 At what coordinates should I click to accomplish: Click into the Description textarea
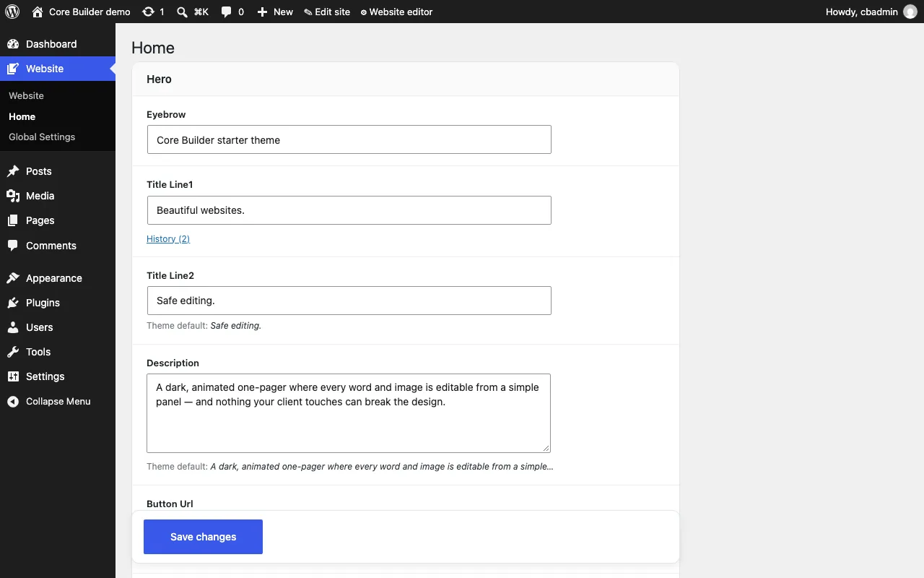(x=349, y=413)
